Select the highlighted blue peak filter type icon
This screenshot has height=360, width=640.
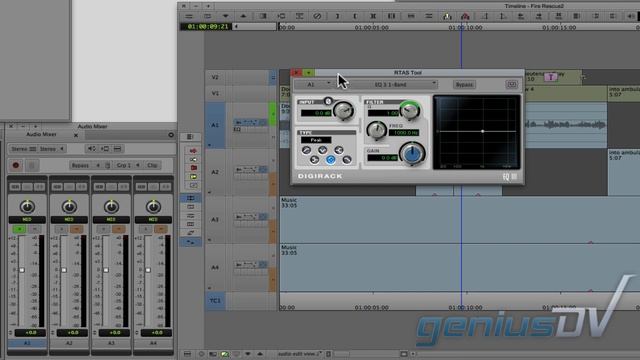331,160
